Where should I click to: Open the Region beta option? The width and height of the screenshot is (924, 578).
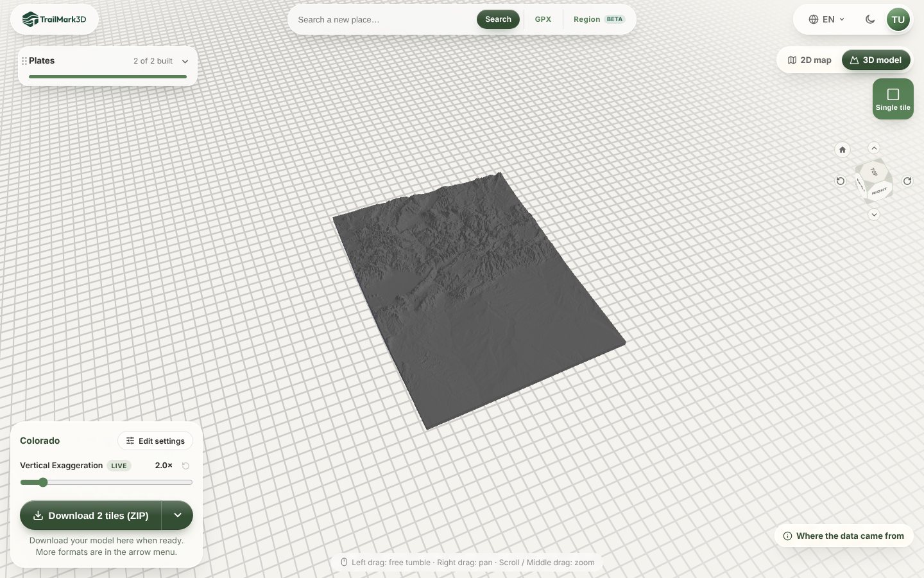pyautogui.click(x=599, y=19)
